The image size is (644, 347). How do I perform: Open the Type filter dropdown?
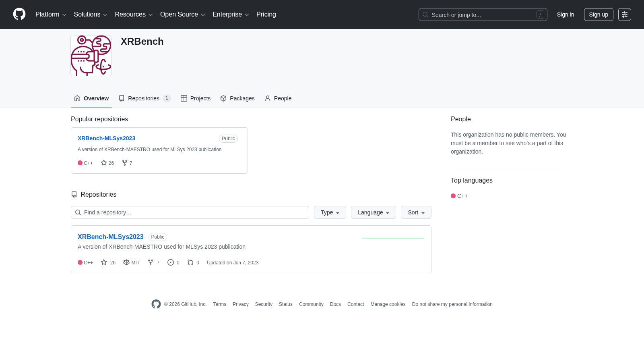coord(330,212)
